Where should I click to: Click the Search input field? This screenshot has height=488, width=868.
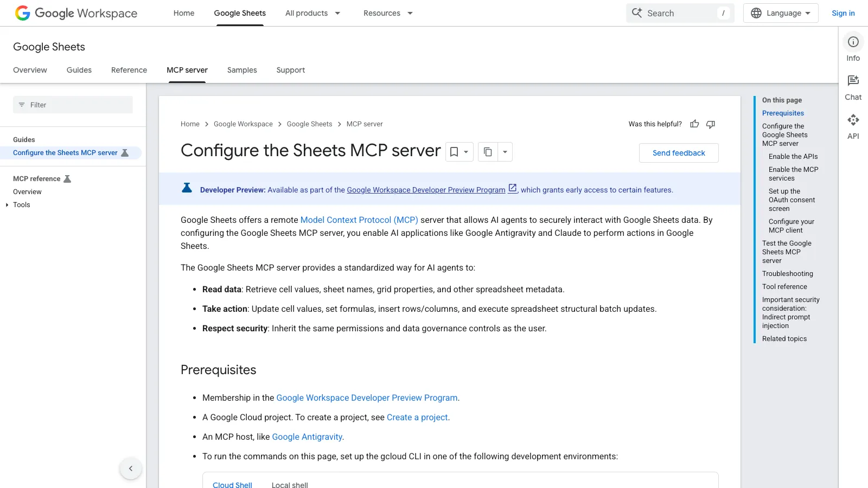(680, 13)
